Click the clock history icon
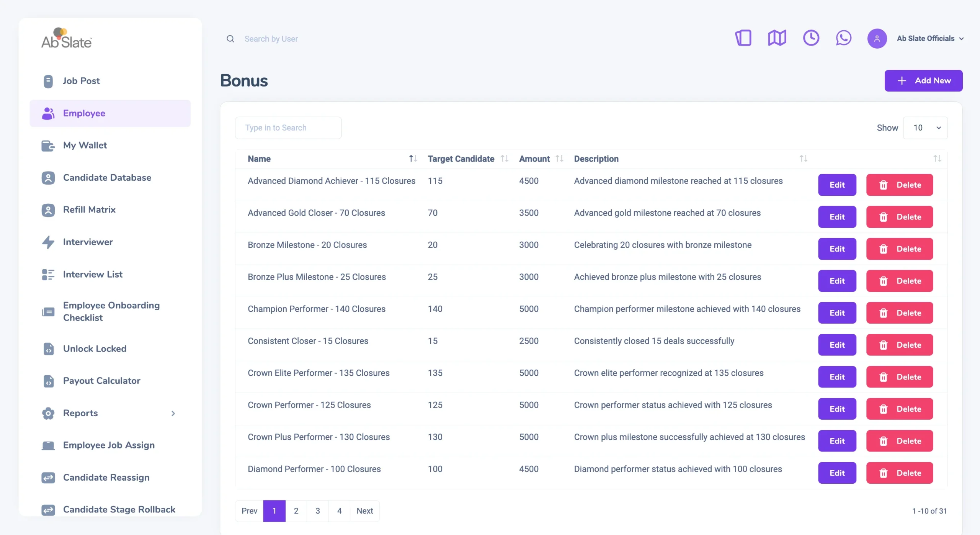980x535 pixels. [x=811, y=38]
